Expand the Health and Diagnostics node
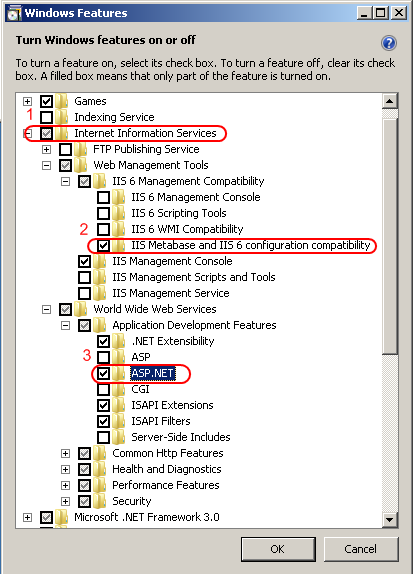This screenshot has height=574, width=413. 66,469
